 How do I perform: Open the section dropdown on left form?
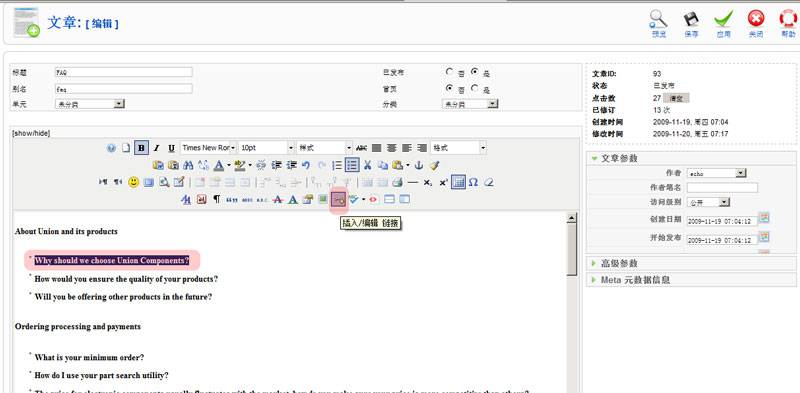90,104
